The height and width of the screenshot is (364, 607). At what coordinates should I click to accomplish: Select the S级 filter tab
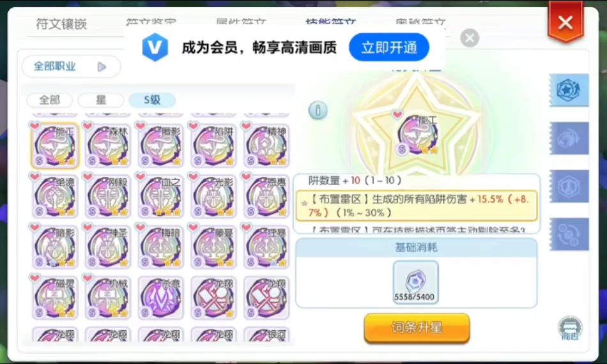[x=152, y=100]
